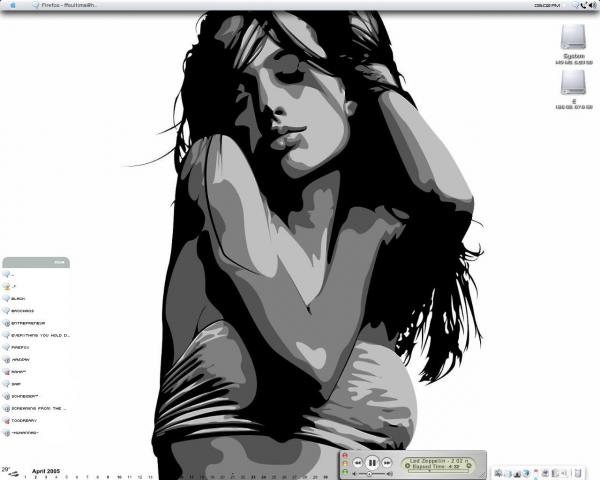Click the green zoom button on player
Image resolution: width=600 pixels, height=480 pixels.
point(345,472)
